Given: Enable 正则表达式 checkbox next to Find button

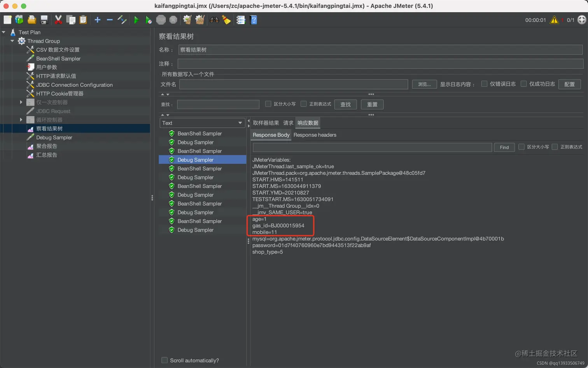Looking at the screenshot, I should point(555,147).
